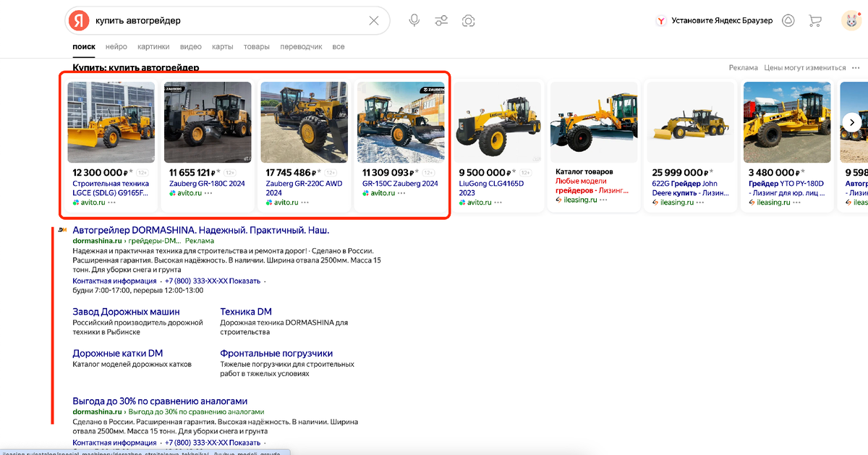Open Выгода до 30% по сравнению аналогами ad
The height and width of the screenshot is (455, 868).
click(160, 401)
